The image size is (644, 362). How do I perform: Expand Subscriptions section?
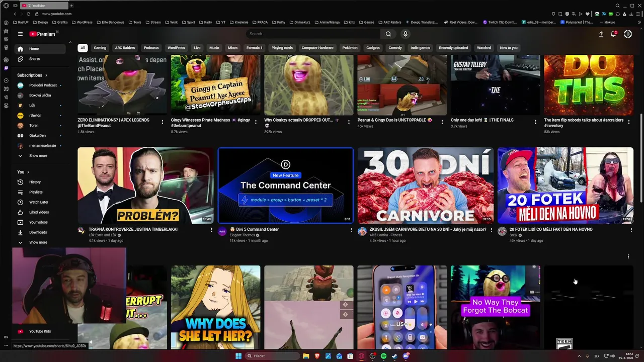[32, 75]
